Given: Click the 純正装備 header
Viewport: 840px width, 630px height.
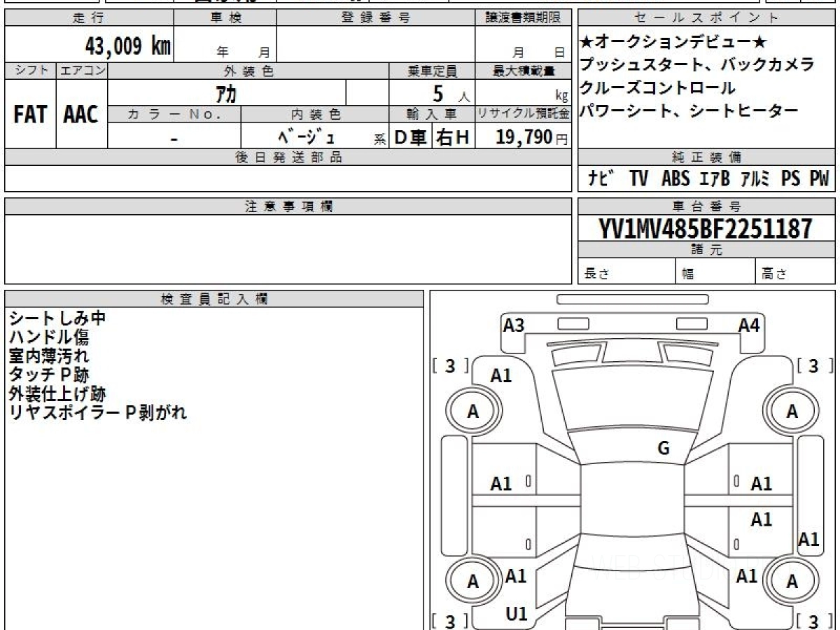Looking at the screenshot, I should coord(706,157).
